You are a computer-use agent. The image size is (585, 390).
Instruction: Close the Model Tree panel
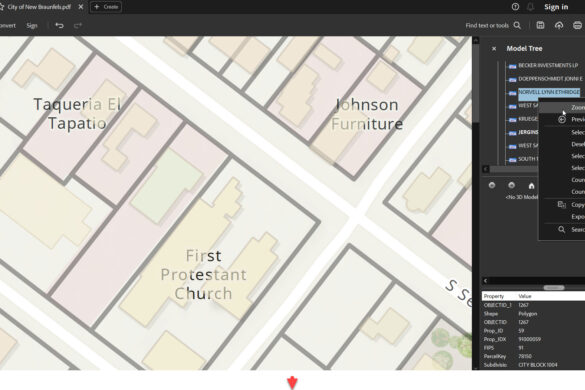tap(494, 49)
